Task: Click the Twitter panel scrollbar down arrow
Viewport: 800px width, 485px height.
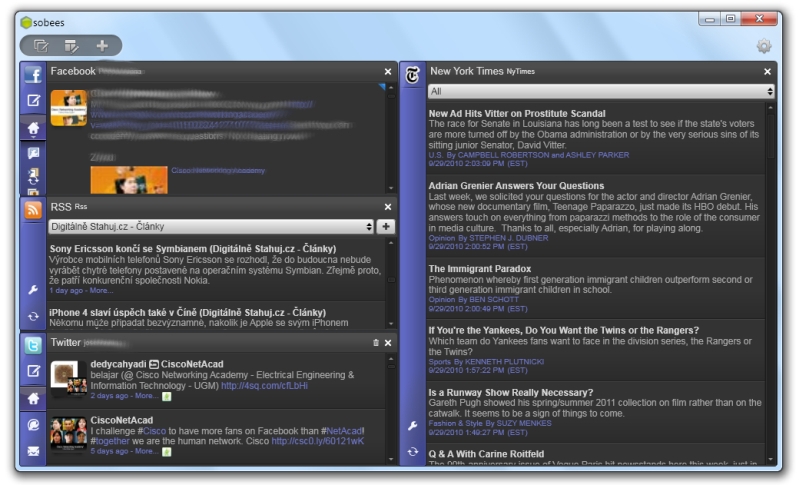Action: (391, 459)
